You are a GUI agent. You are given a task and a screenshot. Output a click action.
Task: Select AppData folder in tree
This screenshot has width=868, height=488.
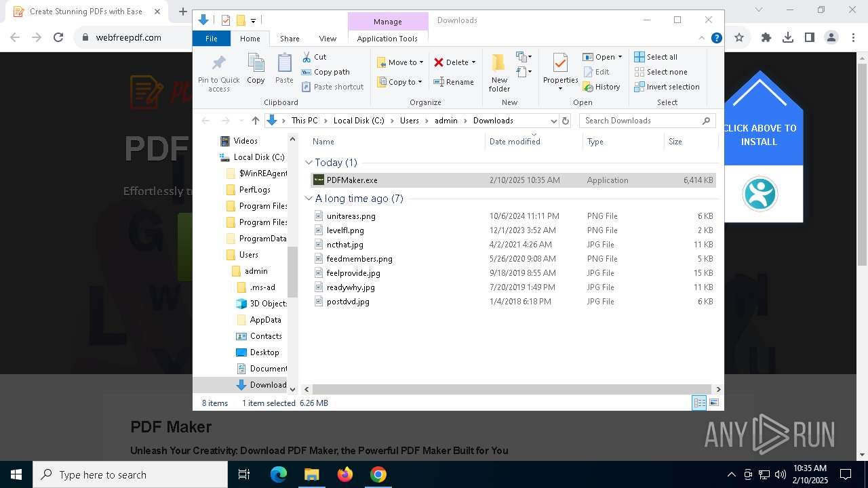coord(265,320)
